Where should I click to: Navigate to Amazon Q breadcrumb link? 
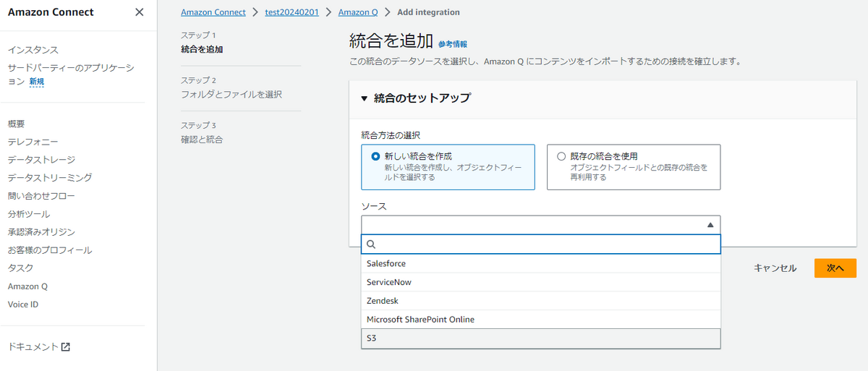click(x=357, y=12)
